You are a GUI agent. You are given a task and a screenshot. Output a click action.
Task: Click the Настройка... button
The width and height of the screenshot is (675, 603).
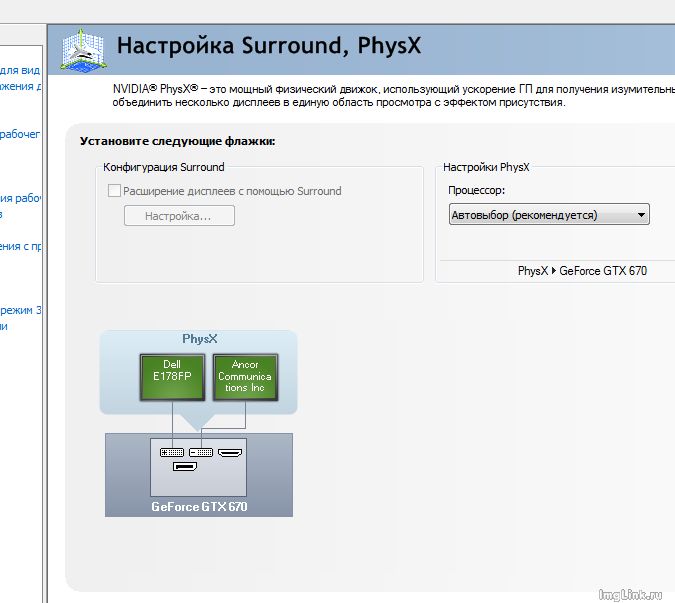(x=179, y=216)
